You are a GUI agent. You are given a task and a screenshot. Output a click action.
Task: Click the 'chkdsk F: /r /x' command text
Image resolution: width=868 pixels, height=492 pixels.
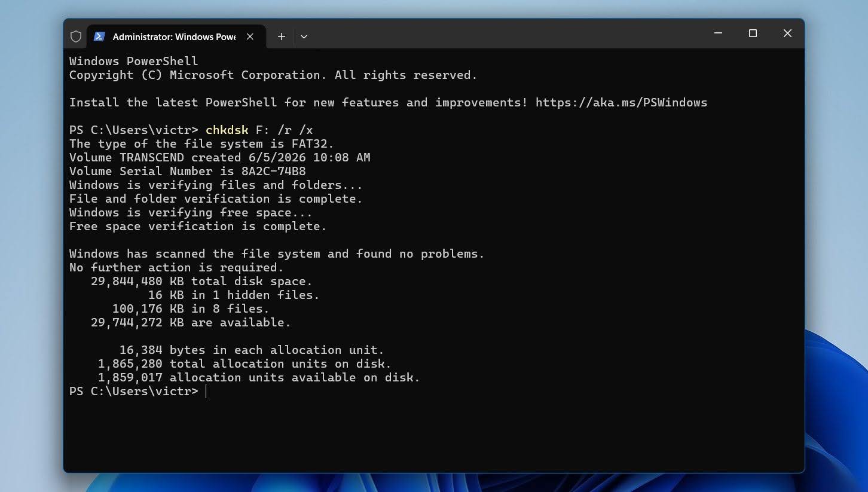click(x=259, y=130)
